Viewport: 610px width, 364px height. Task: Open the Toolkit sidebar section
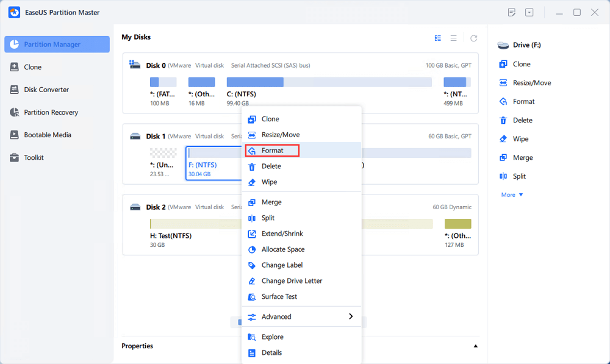pyautogui.click(x=34, y=157)
